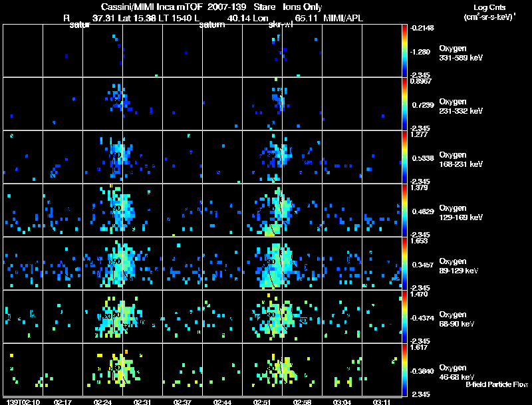Select the 02:24 time axis label

tap(102, 402)
